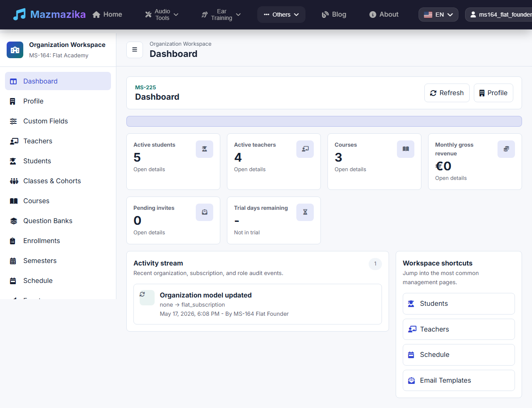Click the 'MS-225' label above Dashboard
The height and width of the screenshot is (408, 532).
(x=145, y=87)
